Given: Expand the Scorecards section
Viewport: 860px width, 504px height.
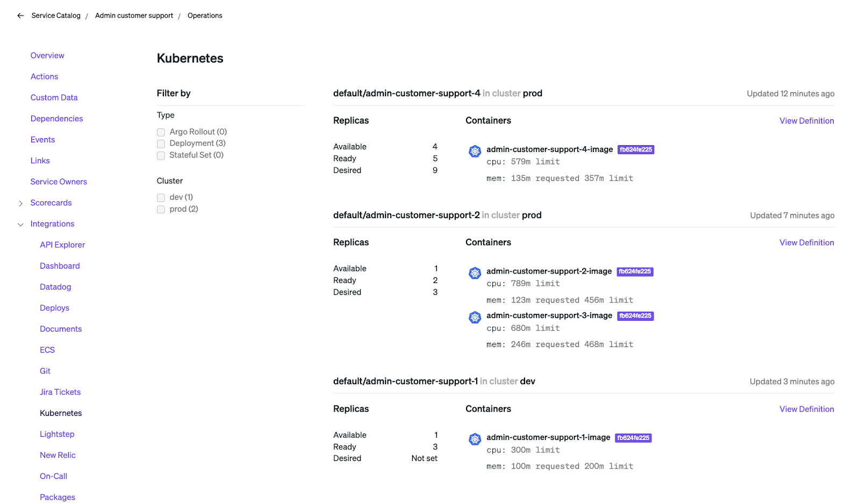Looking at the screenshot, I should pyautogui.click(x=20, y=203).
